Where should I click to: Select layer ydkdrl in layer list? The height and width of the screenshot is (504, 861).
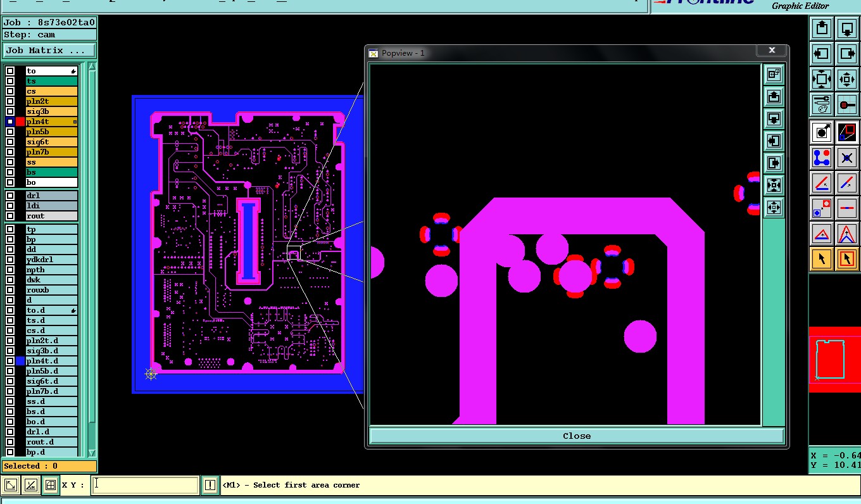[x=52, y=260]
